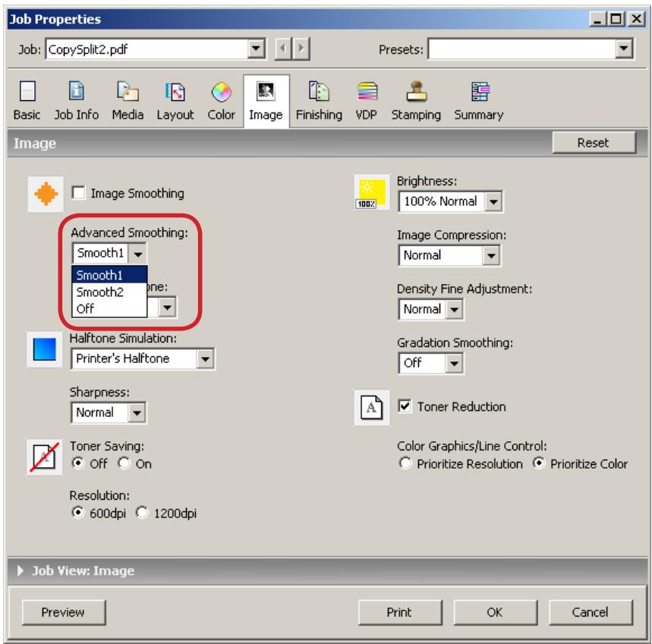
Task: Click the blue Halftone Simulation icon
Action: [x=45, y=349]
